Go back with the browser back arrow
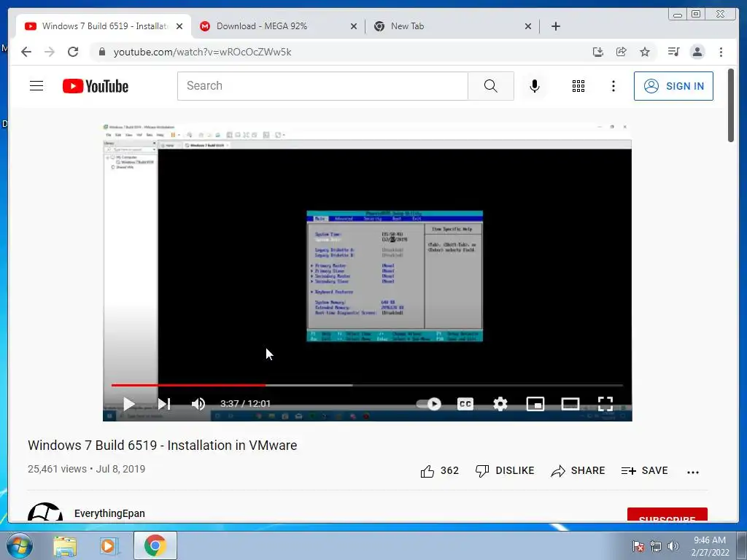 [x=26, y=52]
